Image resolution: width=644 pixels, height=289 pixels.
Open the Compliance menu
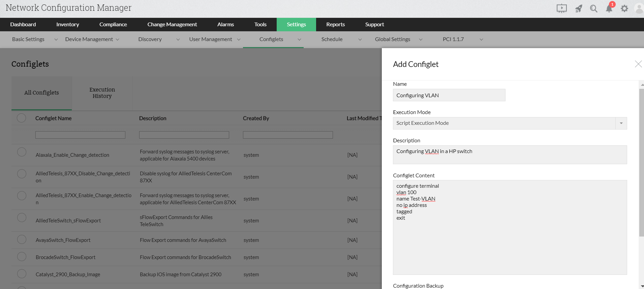[x=113, y=25]
